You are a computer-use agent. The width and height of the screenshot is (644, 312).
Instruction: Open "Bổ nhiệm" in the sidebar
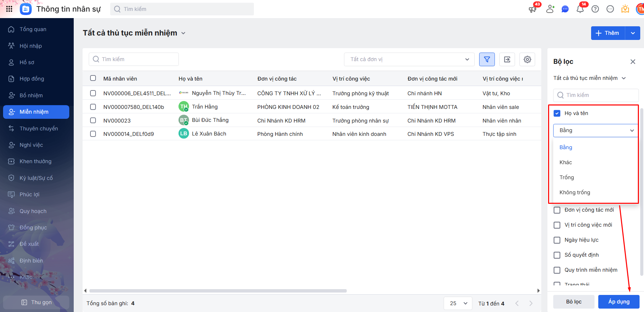tap(31, 96)
